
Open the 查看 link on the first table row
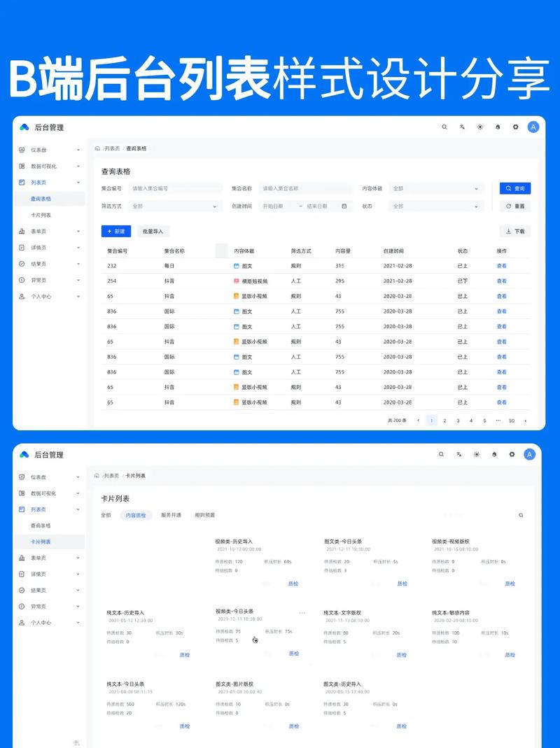tap(503, 264)
